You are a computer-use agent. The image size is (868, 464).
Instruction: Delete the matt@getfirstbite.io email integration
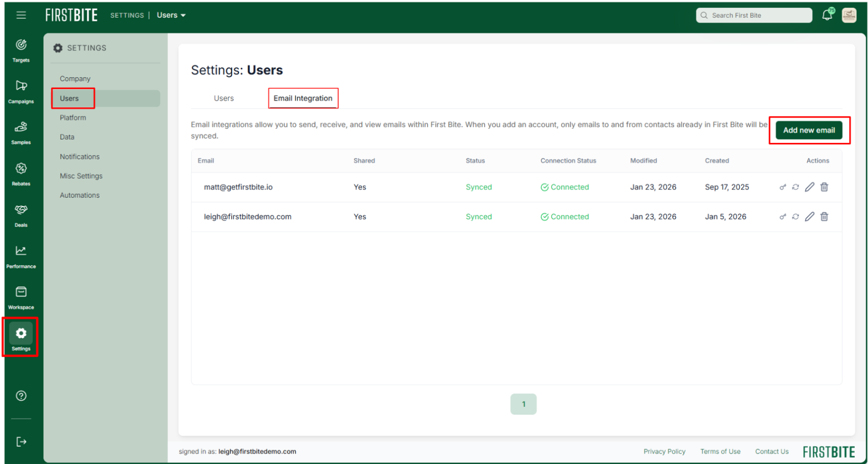point(824,187)
